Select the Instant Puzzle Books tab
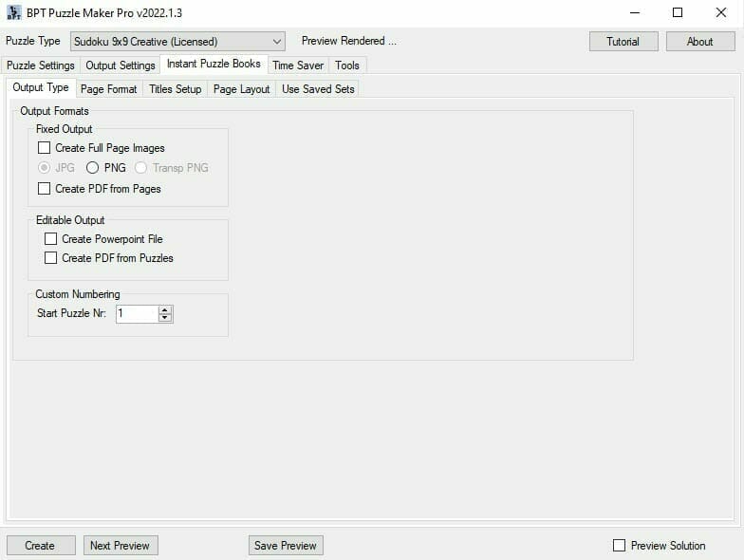 (214, 64)
